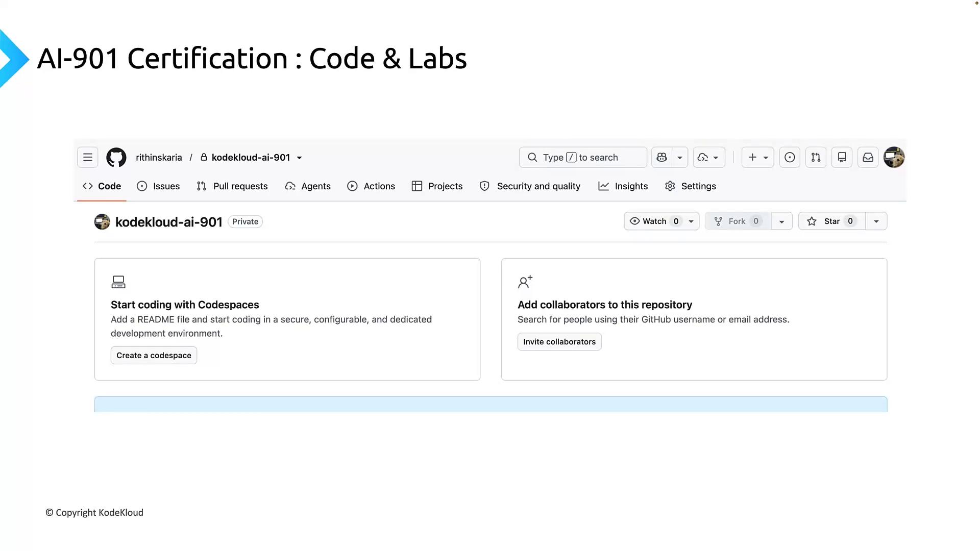Switch to the Code tab
The image size is (980, 551).
(x=102, y=186)
